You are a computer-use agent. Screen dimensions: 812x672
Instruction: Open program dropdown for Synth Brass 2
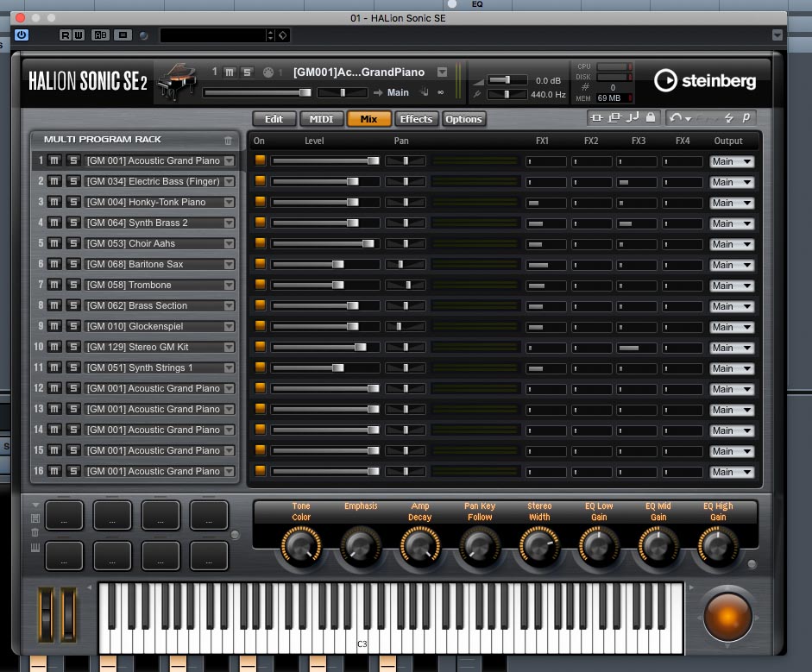[x=229, y=223]
